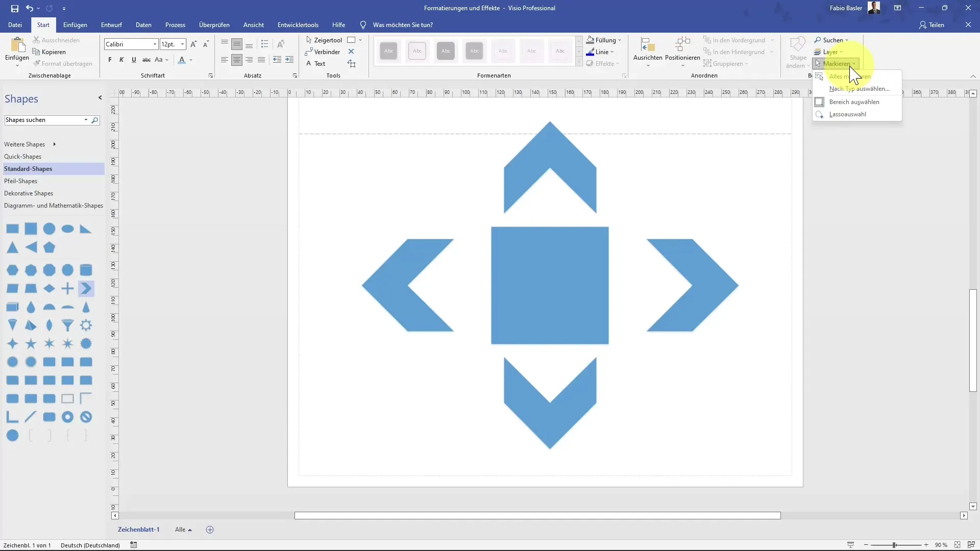Click the Shapes search magnifier icon

tap(95, 120)
